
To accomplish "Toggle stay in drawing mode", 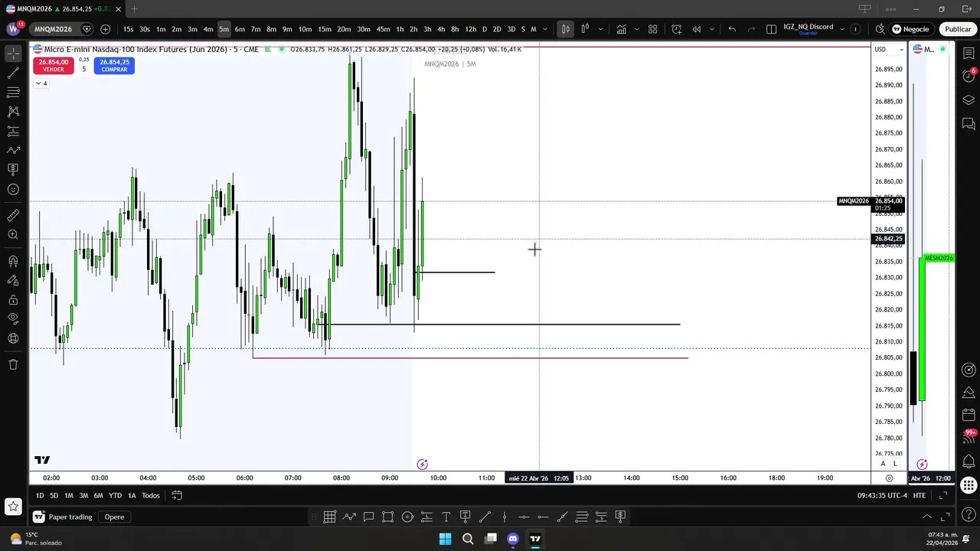I will point(13,281).
